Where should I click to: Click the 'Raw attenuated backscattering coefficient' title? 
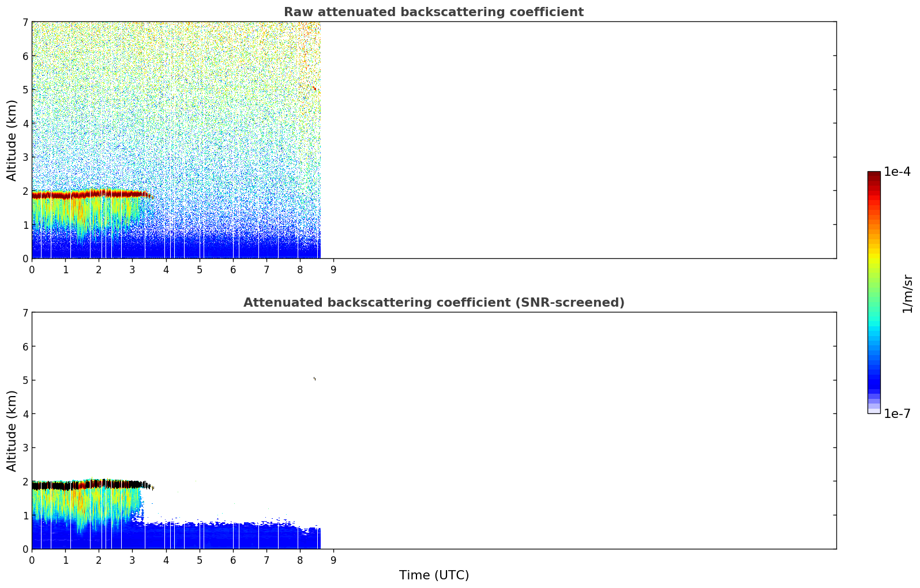point(434,12)
